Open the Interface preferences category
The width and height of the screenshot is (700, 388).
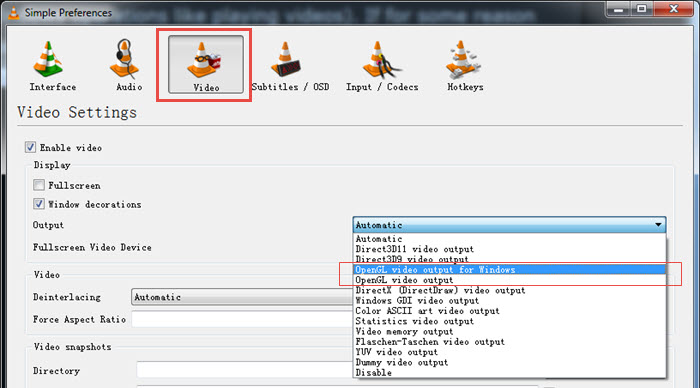[x=52, y=65]
